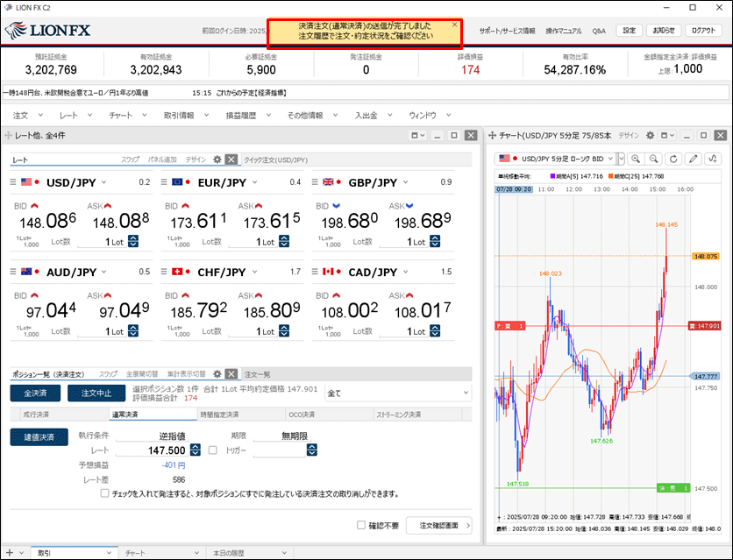Open chart panel gear settings
The width and height of the screenshot is (733, 560).
point(649,136)
